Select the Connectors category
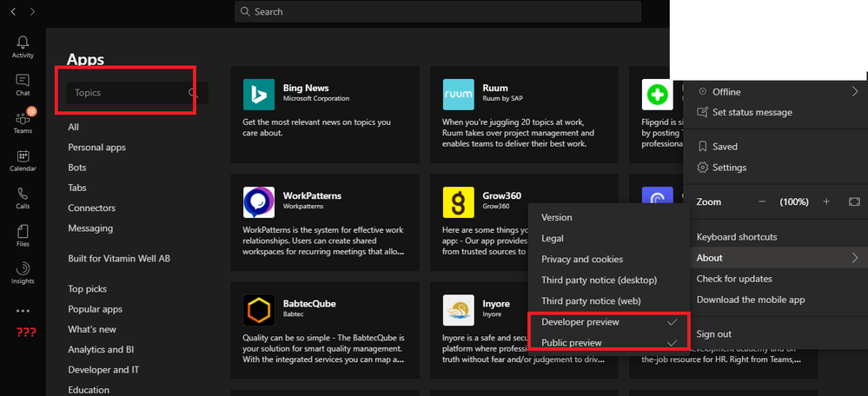This screenshot has width=868, height=396. point(92,208)
